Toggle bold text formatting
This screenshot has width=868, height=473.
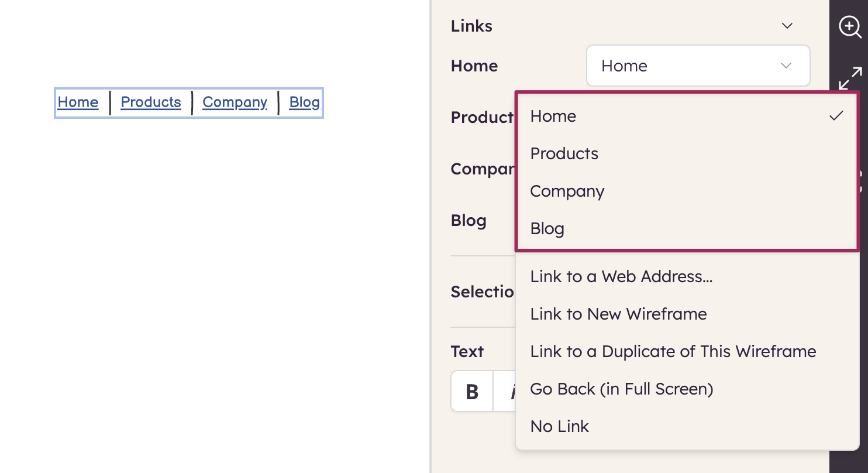tap(472, 391)
